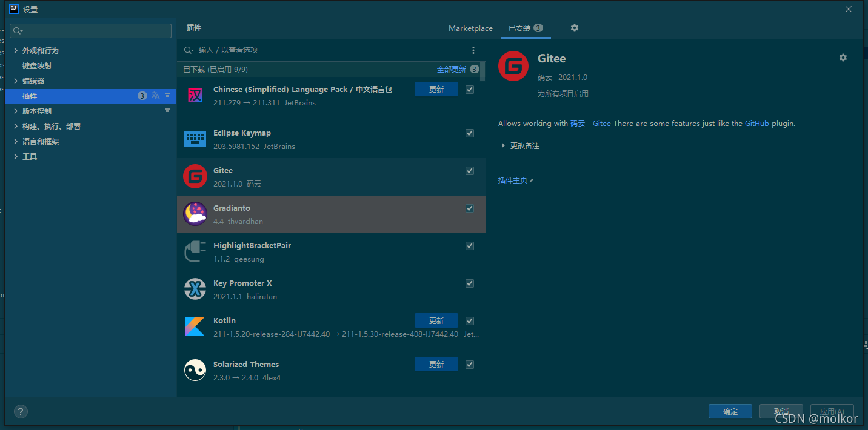Click the Eclipse Keymap keyboard icon
This screenshot has width=868, height=430.
click(195, 139)
